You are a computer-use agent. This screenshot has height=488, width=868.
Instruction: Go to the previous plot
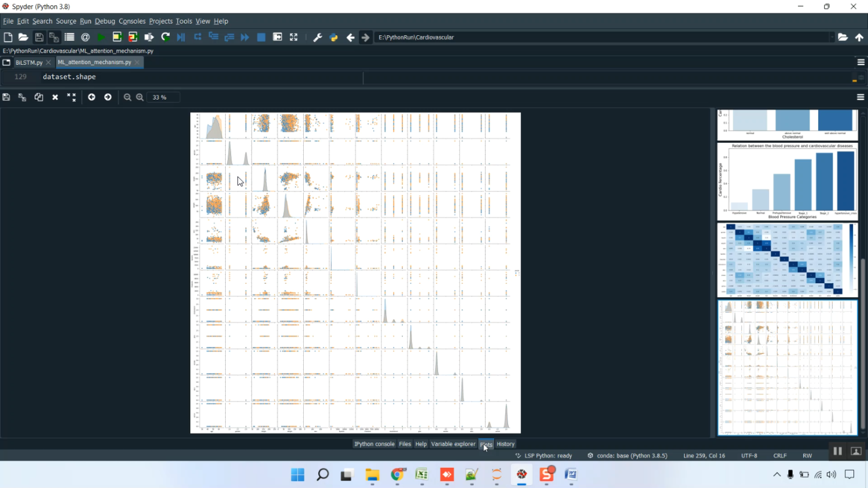(91, 97)
